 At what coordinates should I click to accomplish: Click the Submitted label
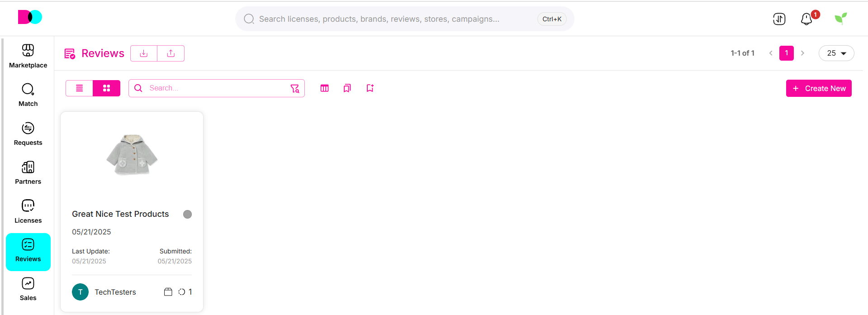tap(175, 251)
